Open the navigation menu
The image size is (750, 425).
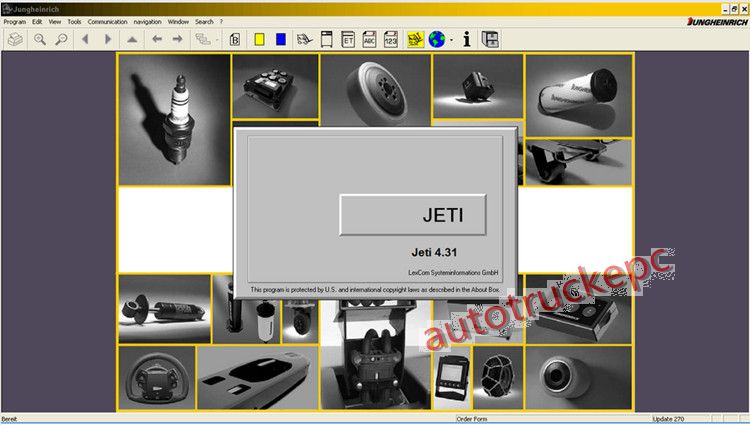point(147,22)
